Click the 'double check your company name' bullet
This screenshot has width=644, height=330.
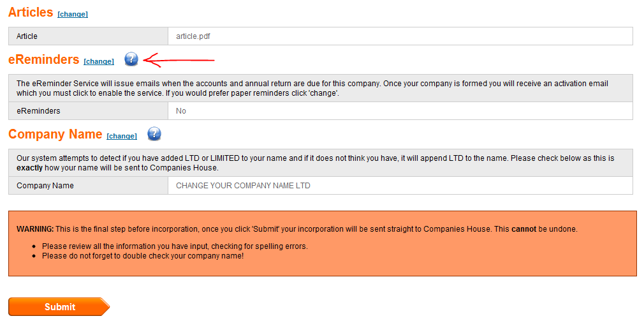143,256
